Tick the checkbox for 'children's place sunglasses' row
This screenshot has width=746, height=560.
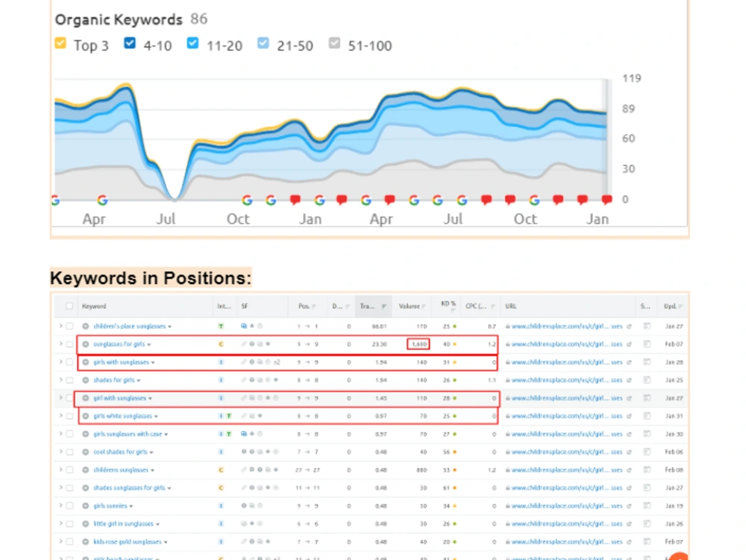[x=69, y=327]
